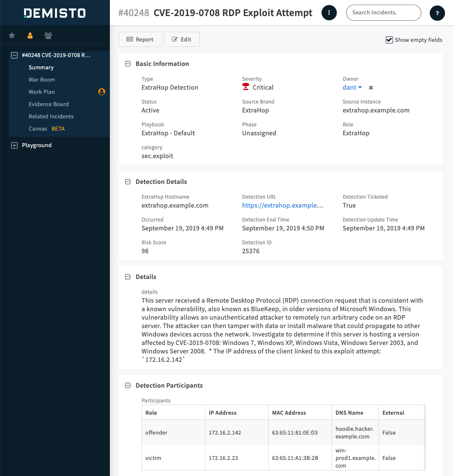
Task: Expand the Playground tree node
Action: pyautogui.click(x=14, y=145)
